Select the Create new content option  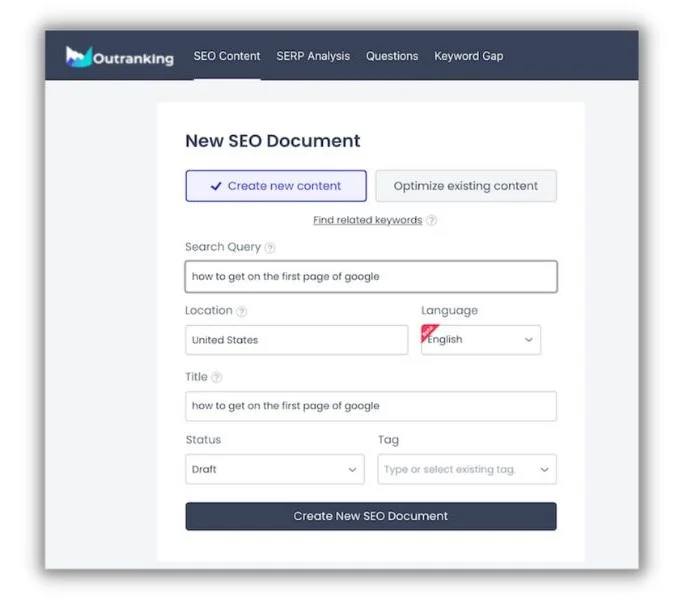point(276,186)
